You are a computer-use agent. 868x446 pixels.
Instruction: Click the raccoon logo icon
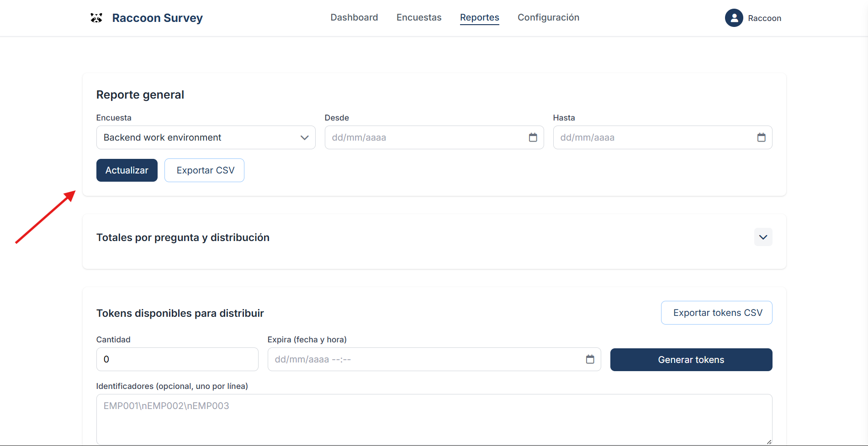coord(96,18)
